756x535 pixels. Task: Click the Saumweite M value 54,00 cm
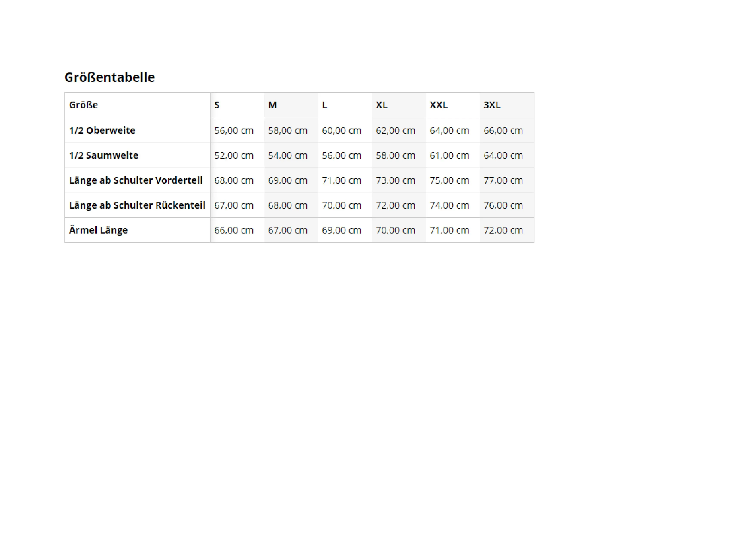(x=288, y=155)
